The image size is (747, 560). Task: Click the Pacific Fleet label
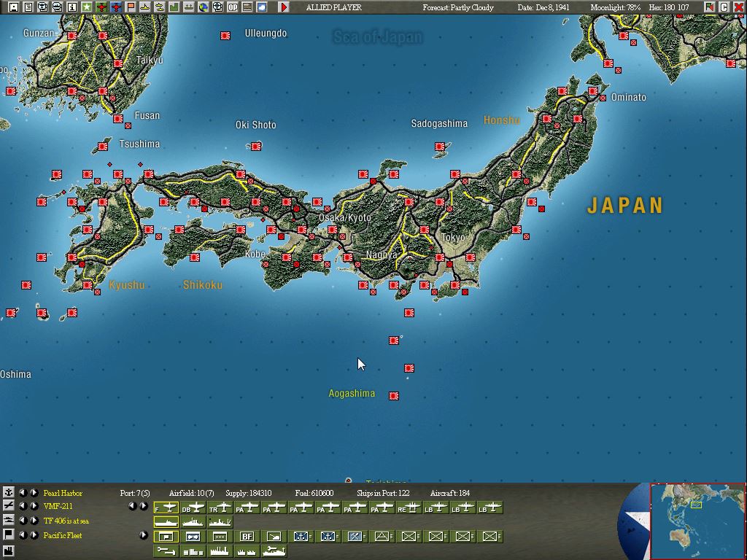63,535
